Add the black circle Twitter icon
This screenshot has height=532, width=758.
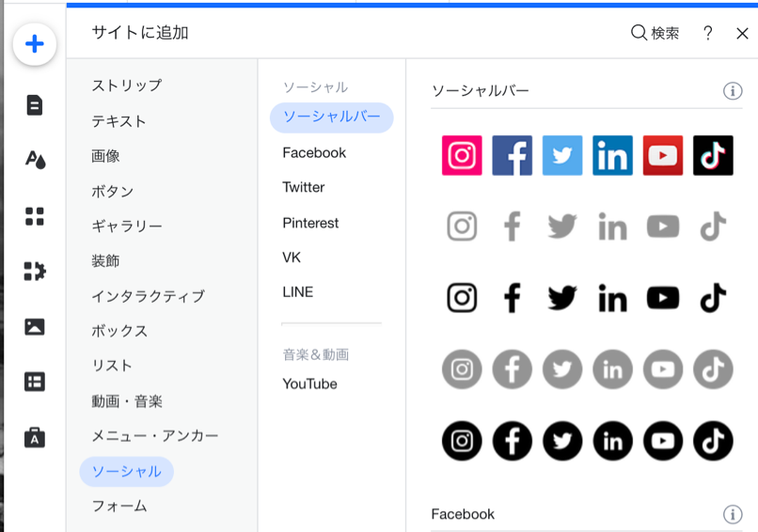coord(562,441)
